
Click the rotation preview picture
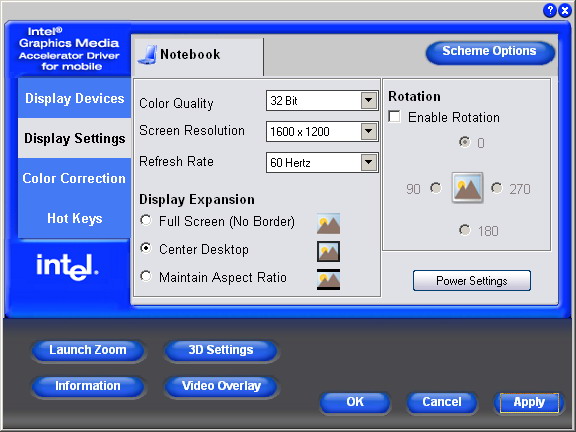467,187
